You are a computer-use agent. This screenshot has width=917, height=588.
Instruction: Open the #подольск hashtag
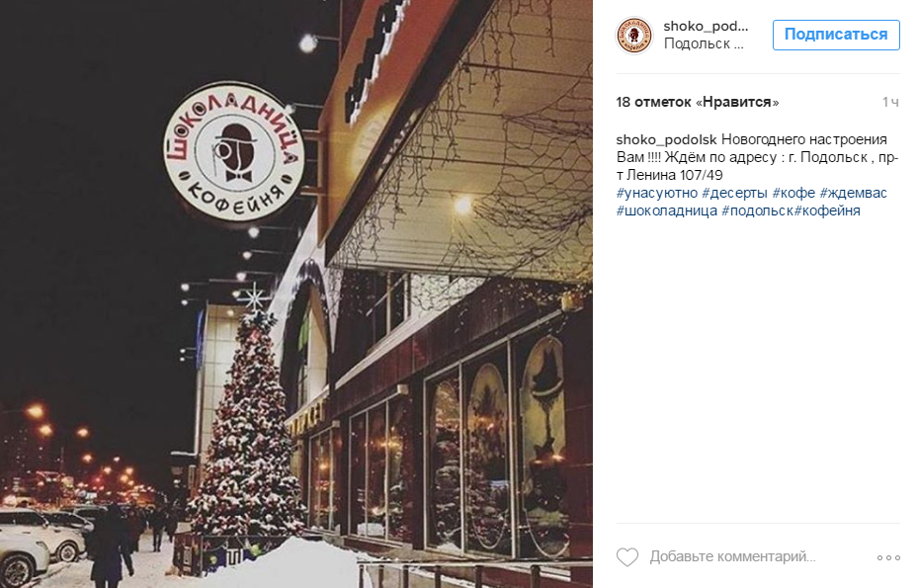point(757,210)
